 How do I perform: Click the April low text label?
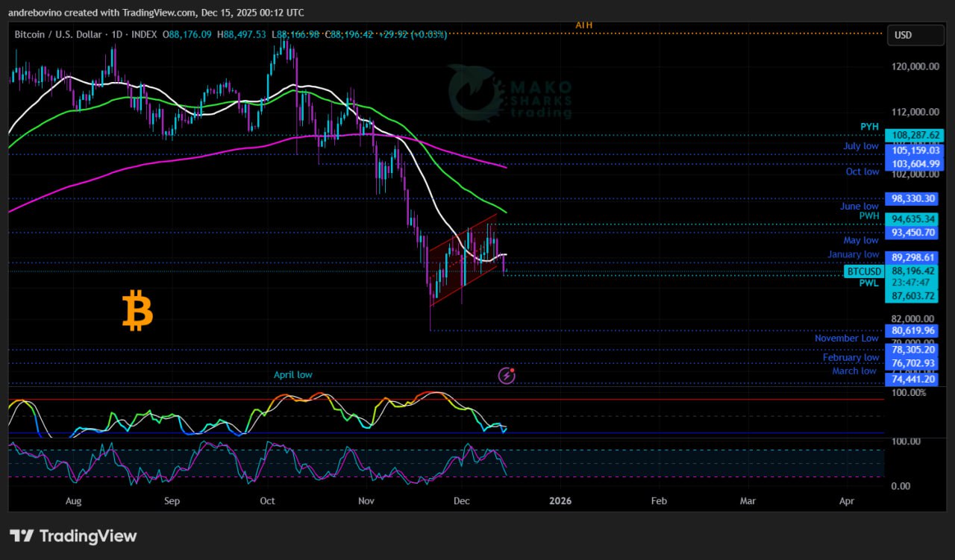[x=292, y=375]
